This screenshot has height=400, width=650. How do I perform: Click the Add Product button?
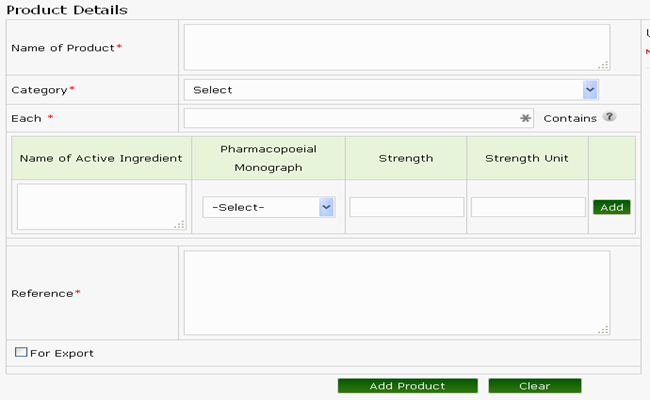pyautogui.click(x=407, y=386)
